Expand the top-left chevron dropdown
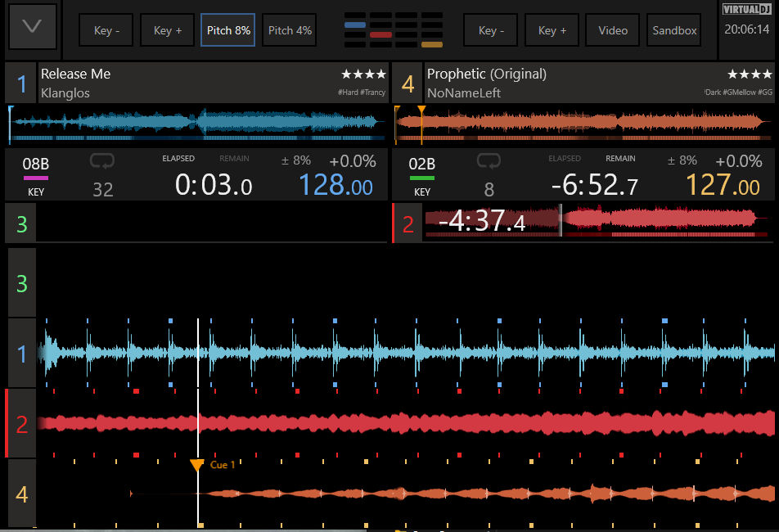 [32, 26]
